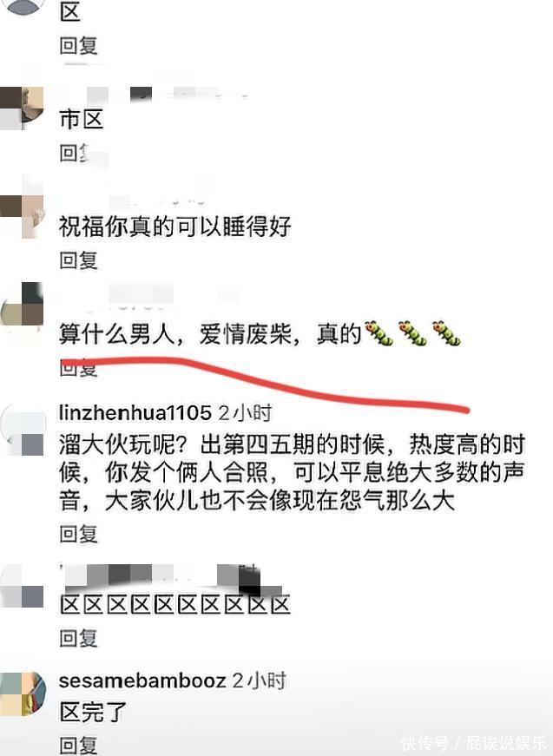Open avatar beside 市区 comment
The width and height of the screenshot is (553, 756).
point(22,108)
